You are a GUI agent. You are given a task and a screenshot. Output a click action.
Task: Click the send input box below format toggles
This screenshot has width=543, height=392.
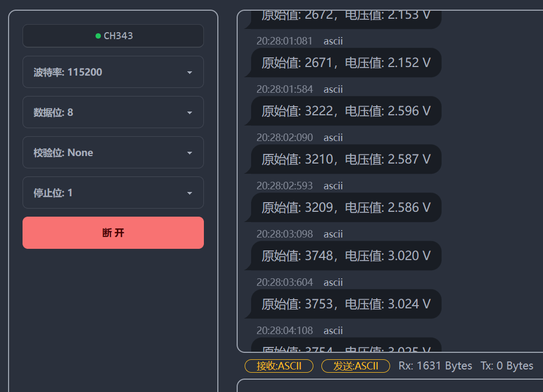(390, 386)
